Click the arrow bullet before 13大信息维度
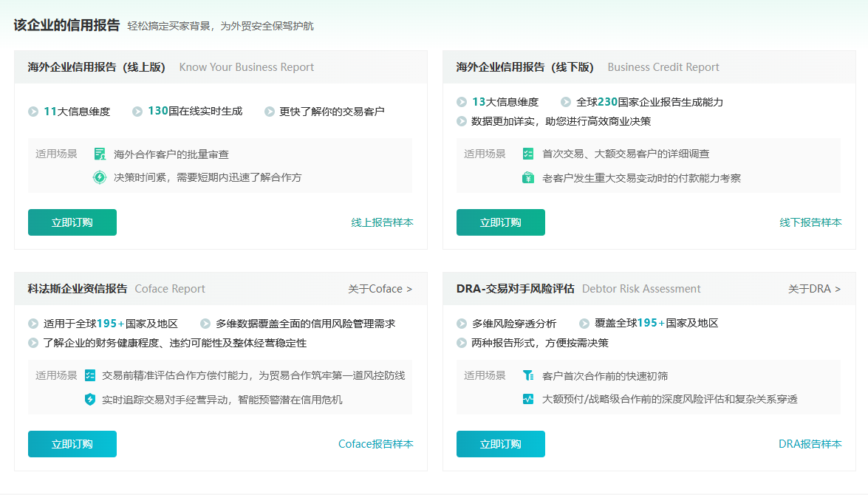868x495 pixels. point(462,102)
